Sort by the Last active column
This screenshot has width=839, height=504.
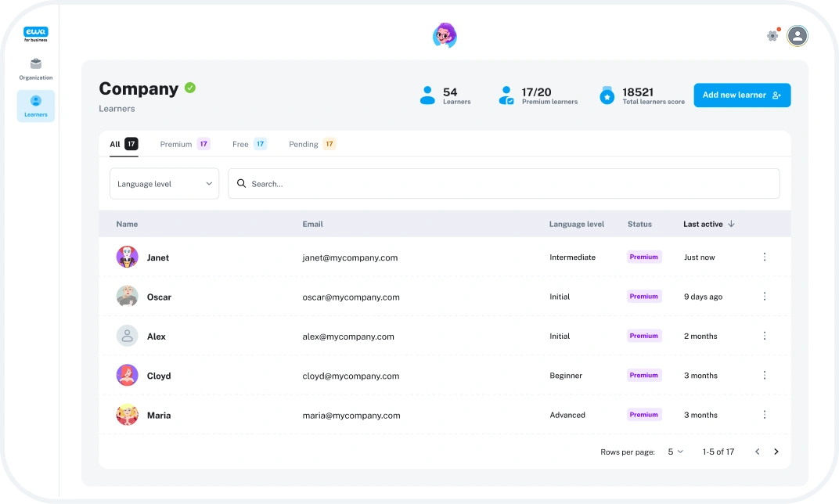[x=708, y=224]
